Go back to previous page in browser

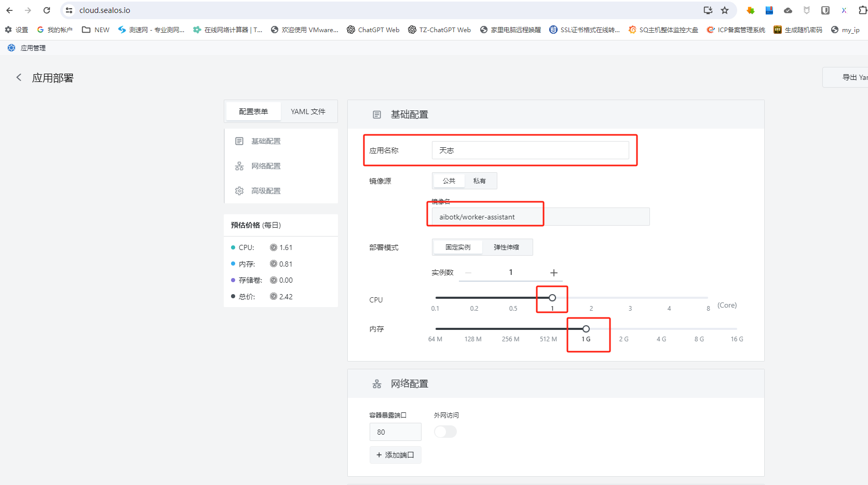tap(9, 10)
